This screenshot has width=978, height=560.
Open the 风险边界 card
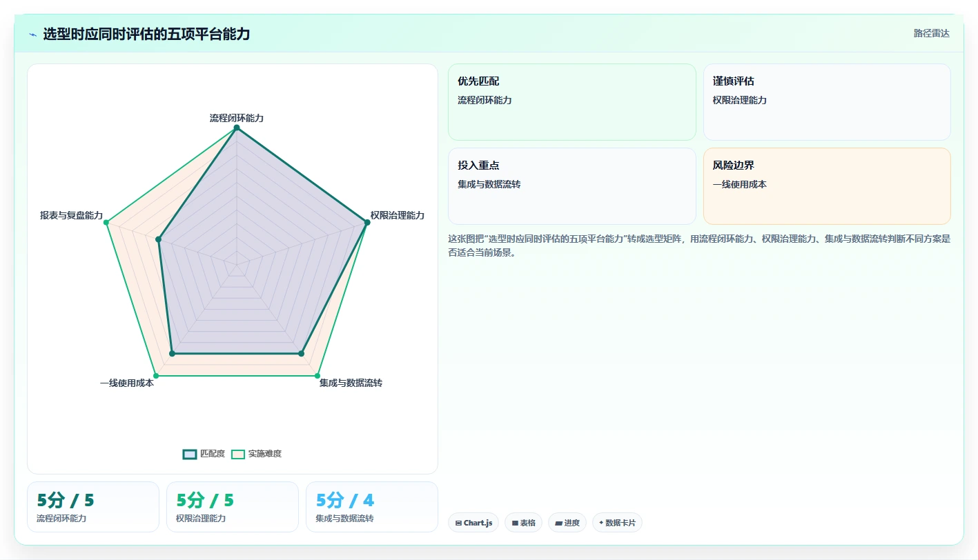pyautogui.click(x=827, y=186)
